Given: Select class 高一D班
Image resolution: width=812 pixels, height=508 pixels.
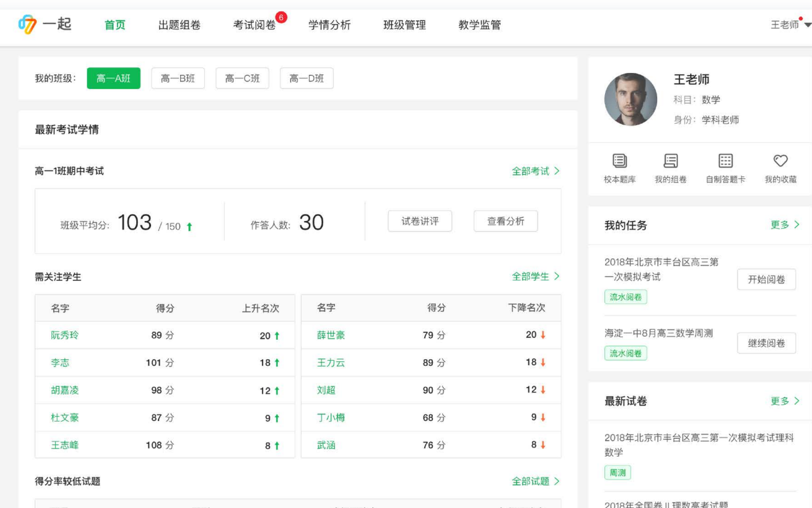Looking at the screenshot, I should 307,78.
